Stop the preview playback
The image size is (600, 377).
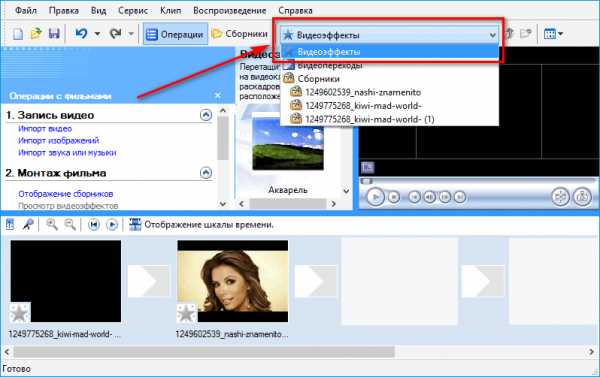pos(394,197)
